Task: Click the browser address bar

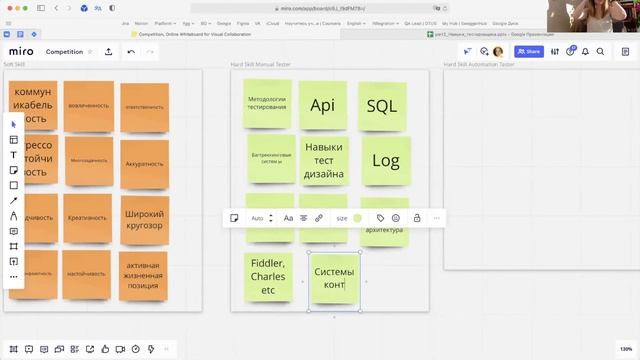Action: coord(320,8)
